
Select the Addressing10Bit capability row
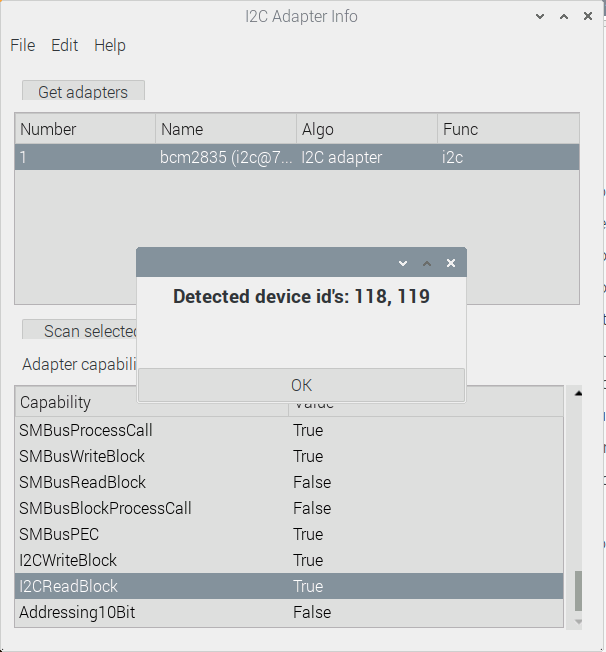288,612
